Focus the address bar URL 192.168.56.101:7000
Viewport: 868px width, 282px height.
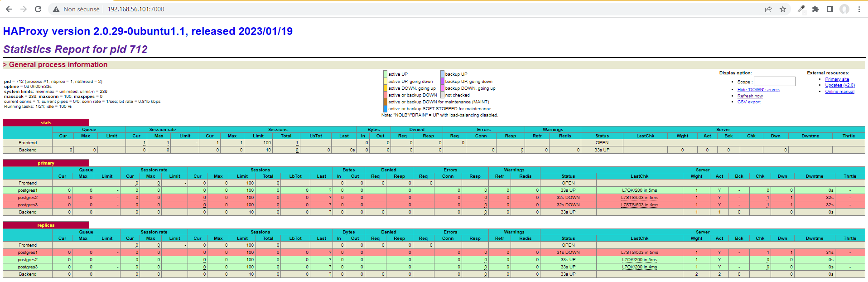click(x=136, y=9)
